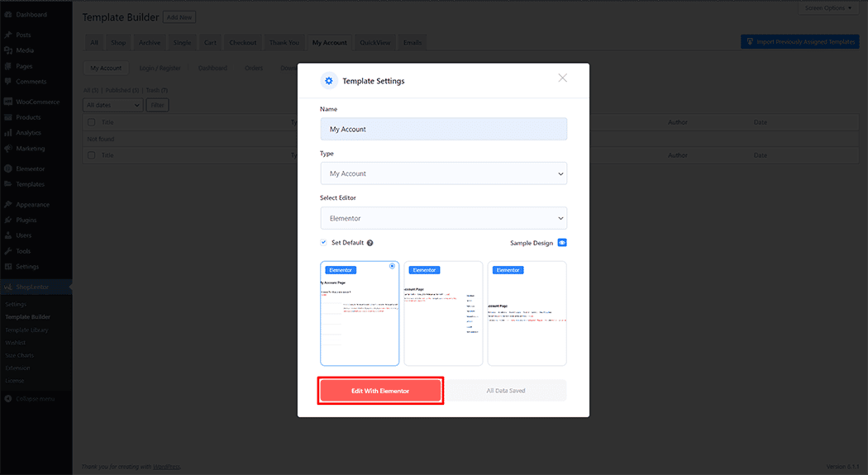Switch to the Emails tab
868x475 pixels.
coord(412,42)
